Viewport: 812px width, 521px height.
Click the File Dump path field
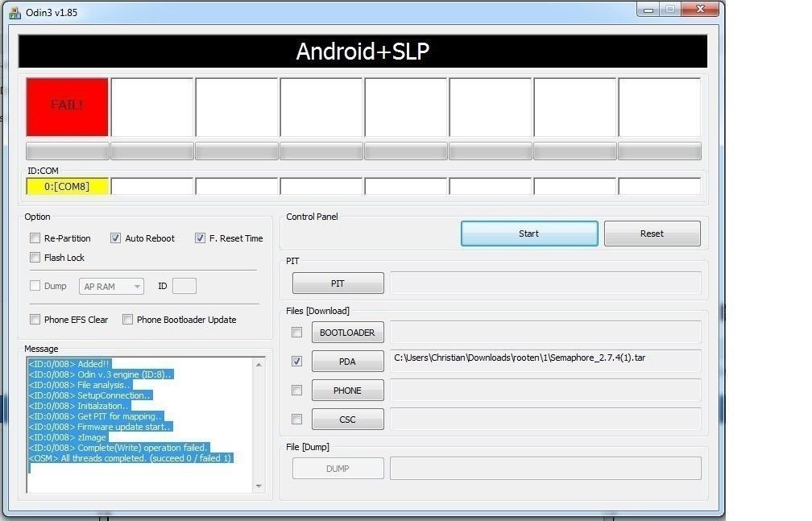[546, 468]
